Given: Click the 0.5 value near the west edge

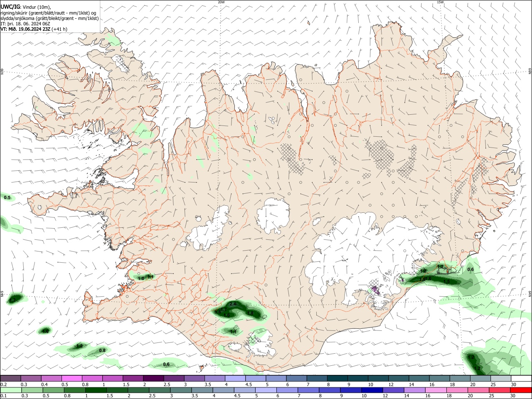Looking at the screenshot, I should (x=7, y=197).
